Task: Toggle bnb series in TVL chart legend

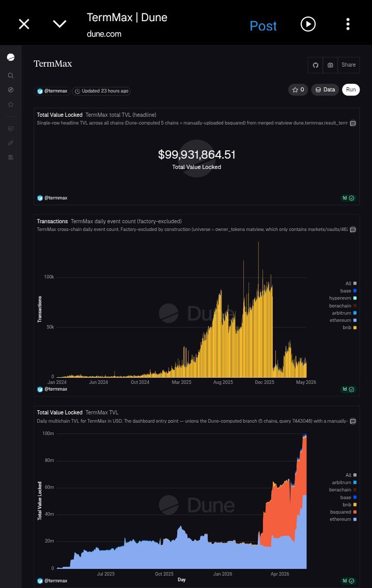Action: pos(349,505)
